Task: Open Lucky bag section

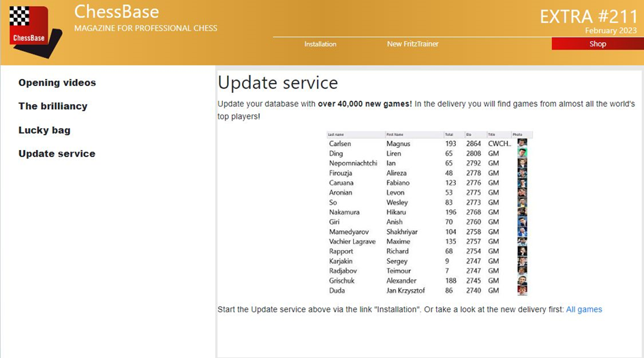Action: 44,130
